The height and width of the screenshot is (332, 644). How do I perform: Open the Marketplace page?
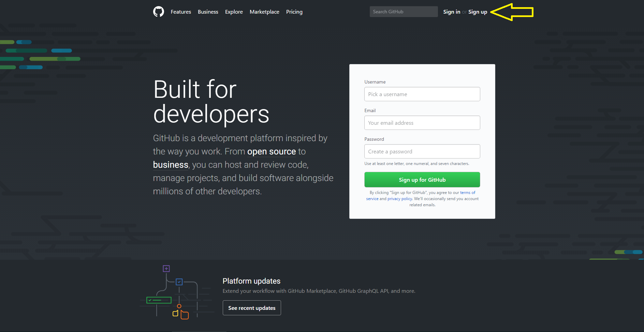(264, 12)
